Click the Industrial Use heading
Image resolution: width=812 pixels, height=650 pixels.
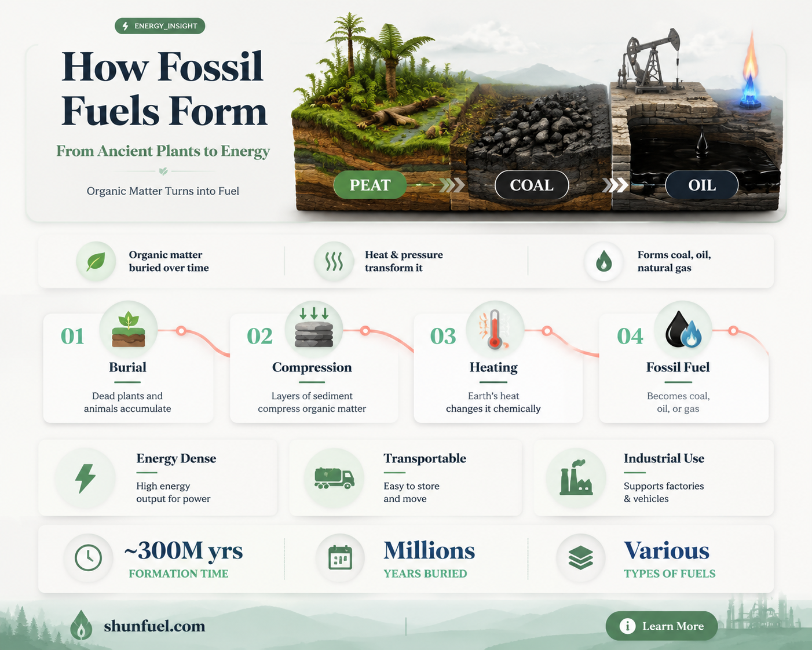point(664,458)
